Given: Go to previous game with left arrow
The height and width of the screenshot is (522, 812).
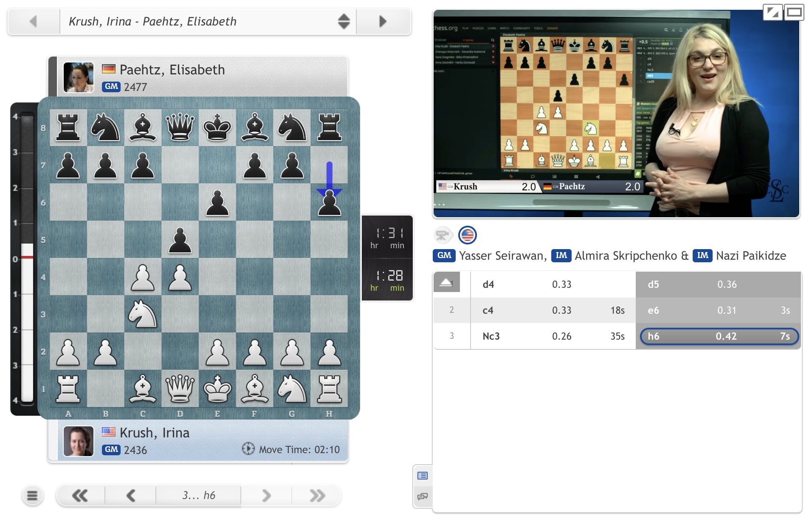Looking at the screenshot, I should pyautogui.click(x=34, y=21).
